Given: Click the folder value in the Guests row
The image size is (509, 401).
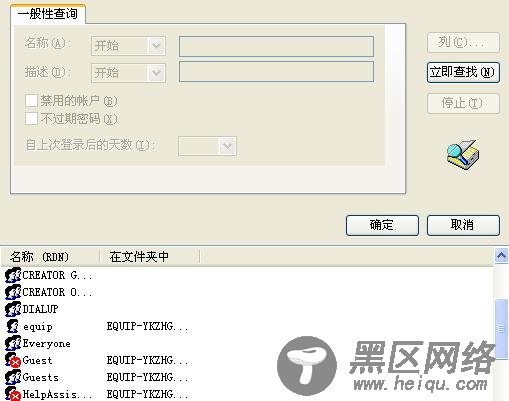Looking at the screenshot, I should coord(147,377).
